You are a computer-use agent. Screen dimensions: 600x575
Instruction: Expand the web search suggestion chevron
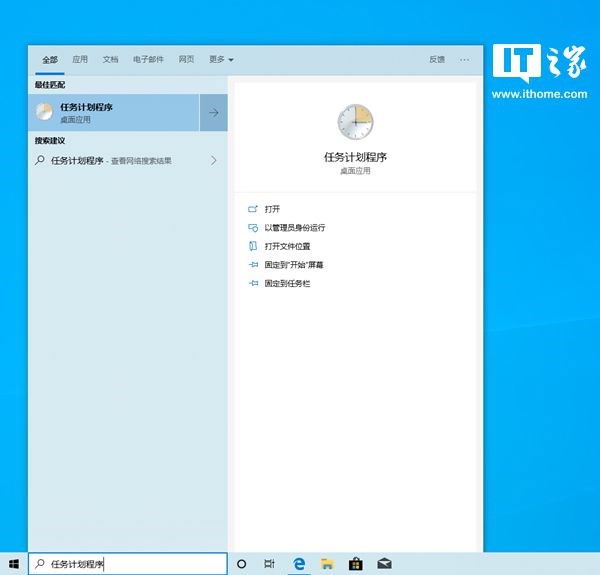click(x=214, y=160)
